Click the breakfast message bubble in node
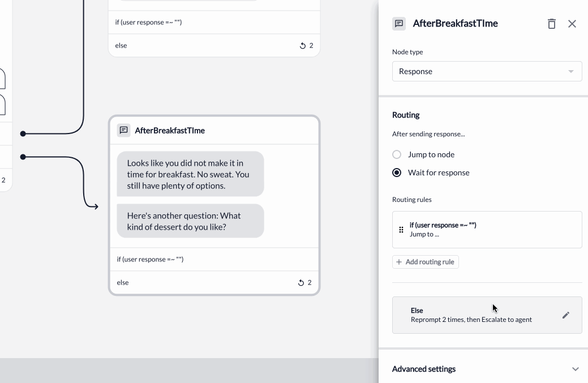Image resolution: width=588 pixels, height=383 pixels. click(190, 174)
